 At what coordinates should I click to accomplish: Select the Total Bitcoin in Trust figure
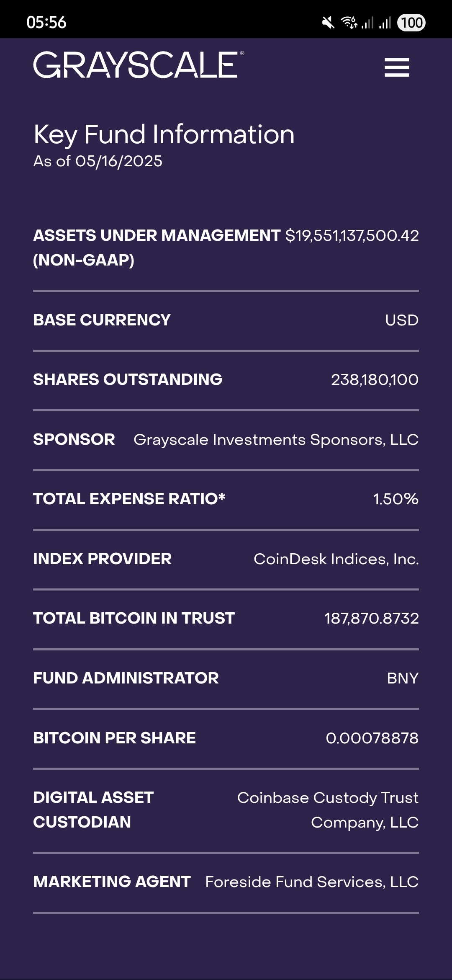coord(371,619)
